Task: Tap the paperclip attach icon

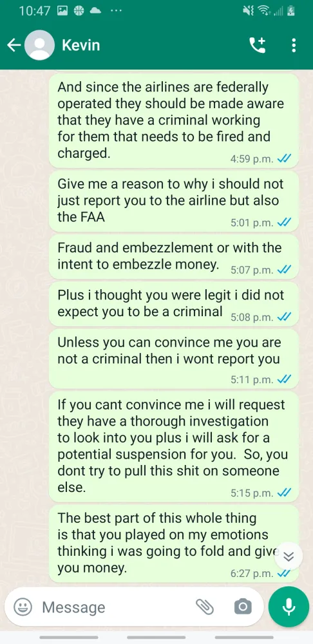Action: coord(205,607)
